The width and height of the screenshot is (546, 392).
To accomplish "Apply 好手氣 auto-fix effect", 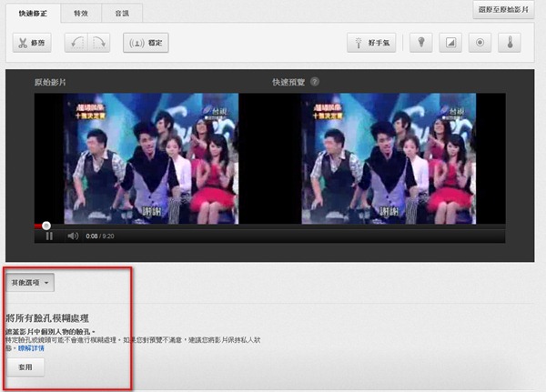I will coord(372,43).
